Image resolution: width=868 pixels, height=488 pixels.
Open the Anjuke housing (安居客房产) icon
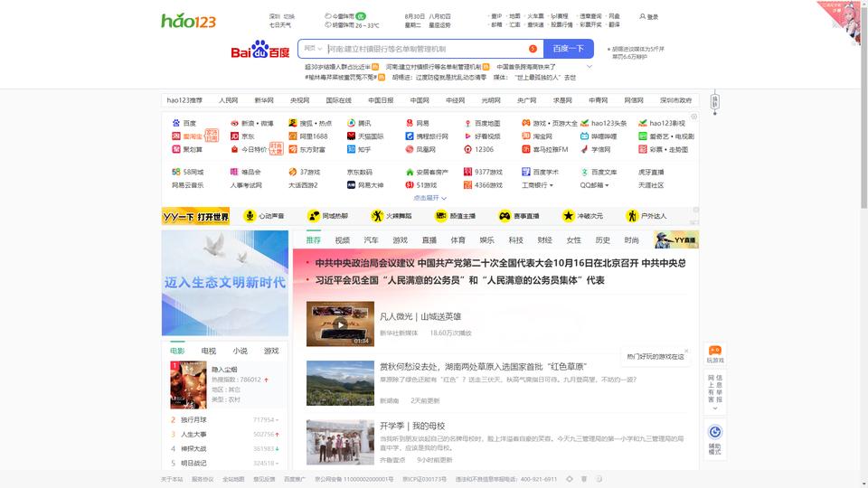click(410, 172)
